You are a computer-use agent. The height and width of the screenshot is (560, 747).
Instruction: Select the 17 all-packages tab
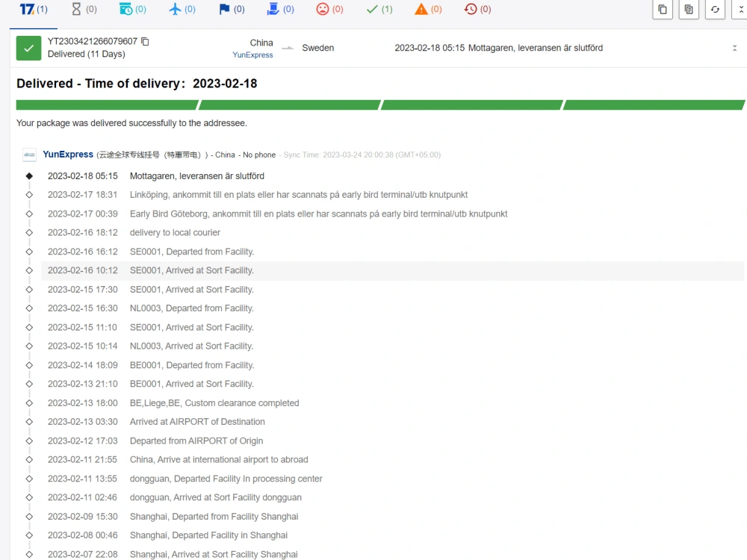(34, 10)
